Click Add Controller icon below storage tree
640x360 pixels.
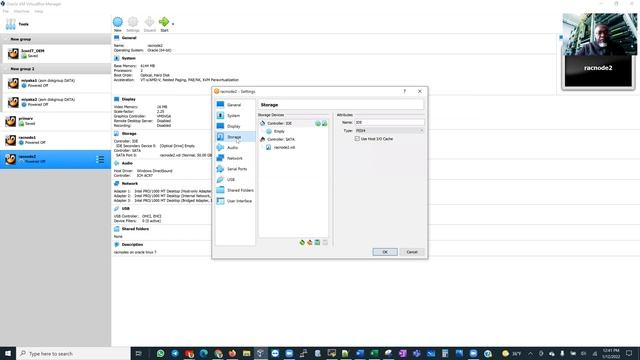coord(302,242)
